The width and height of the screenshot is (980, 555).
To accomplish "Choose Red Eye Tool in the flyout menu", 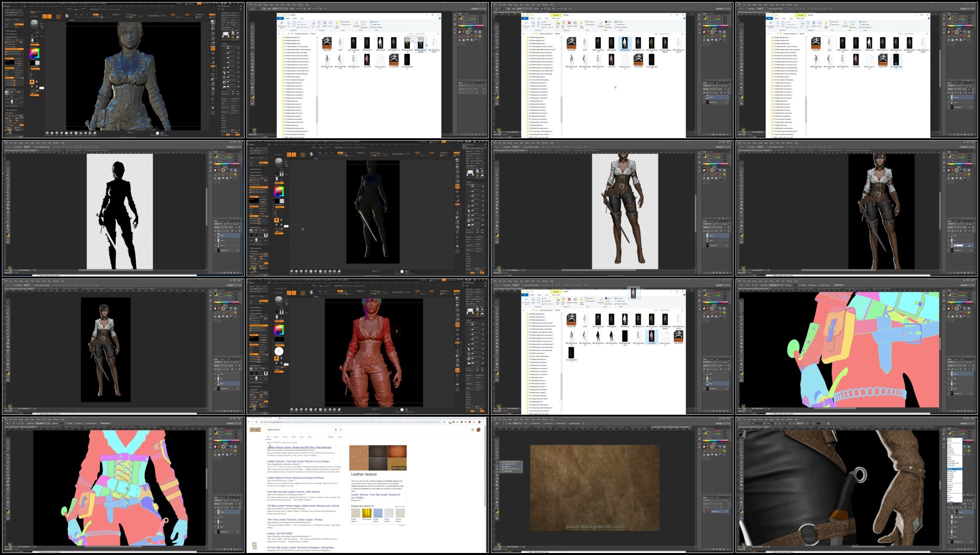I will point(508,471).
